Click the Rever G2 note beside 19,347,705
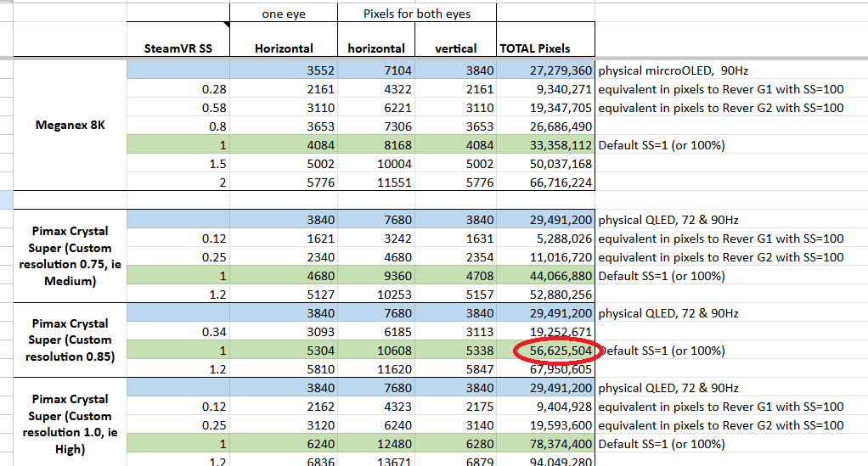Image resolution: width=868 pixels, height=466 pixels. click(721, 108)
